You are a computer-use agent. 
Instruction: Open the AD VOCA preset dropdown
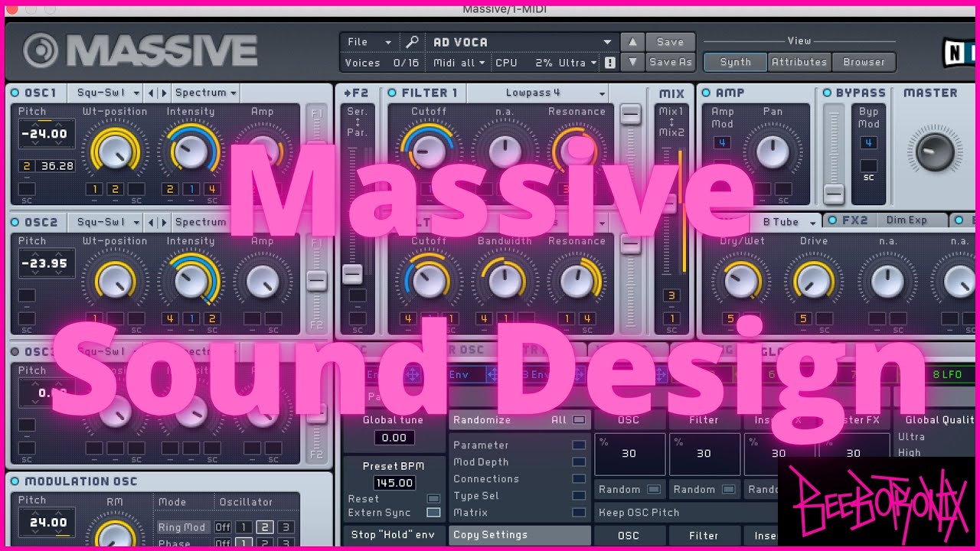(522, 42)
